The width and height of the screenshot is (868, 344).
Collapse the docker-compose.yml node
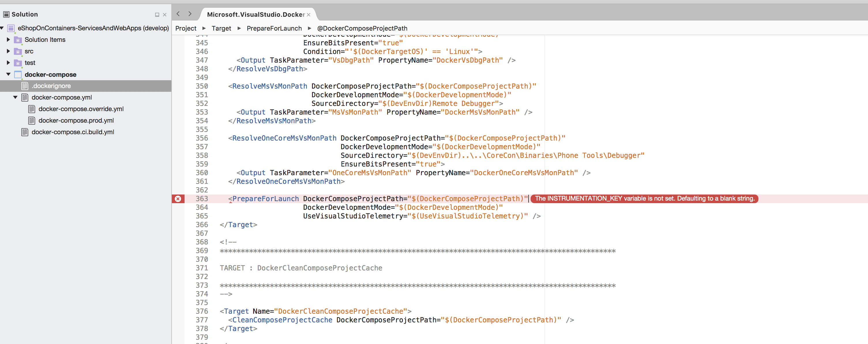pyautogui.click(x=15, y=98)
